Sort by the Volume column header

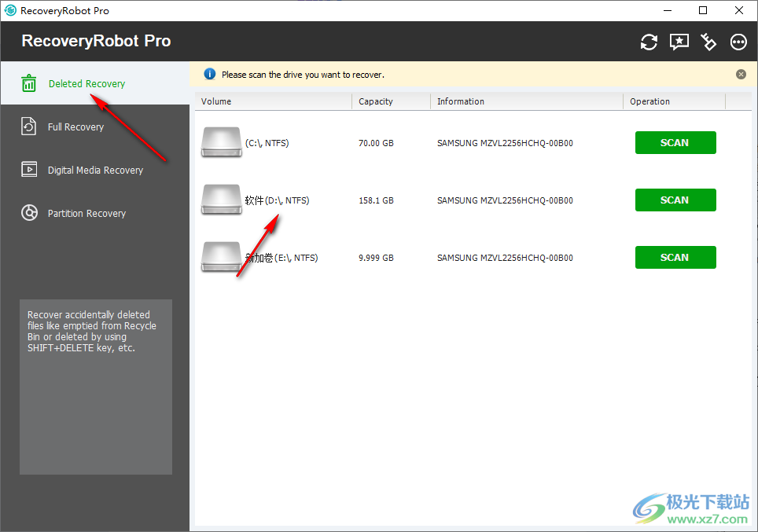pos(274,101)
